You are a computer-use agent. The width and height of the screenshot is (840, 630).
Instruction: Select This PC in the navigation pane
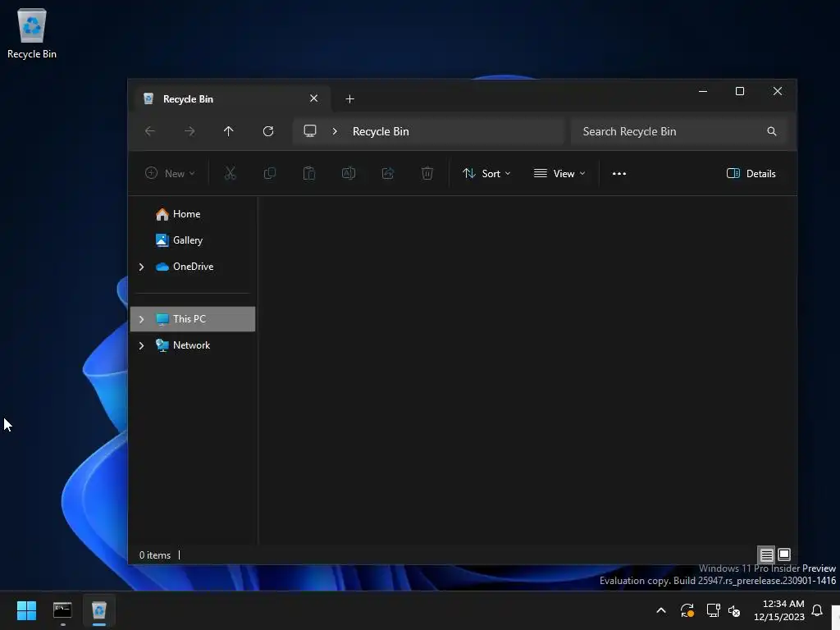point(193,319)
